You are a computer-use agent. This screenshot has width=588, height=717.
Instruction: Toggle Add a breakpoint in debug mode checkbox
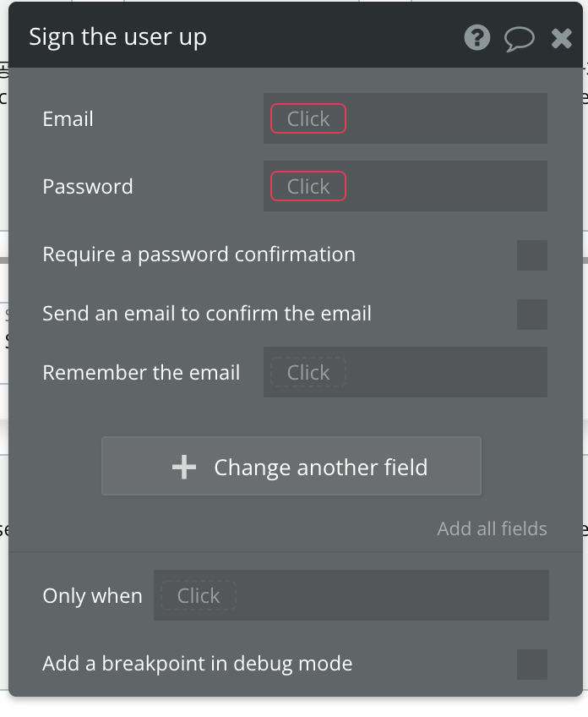coord(531,665)
